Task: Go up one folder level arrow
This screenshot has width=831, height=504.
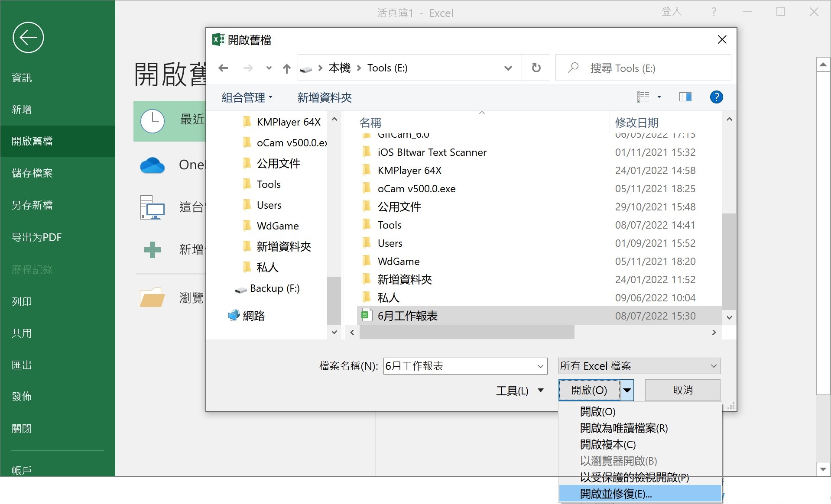Action: coord(286,68)
